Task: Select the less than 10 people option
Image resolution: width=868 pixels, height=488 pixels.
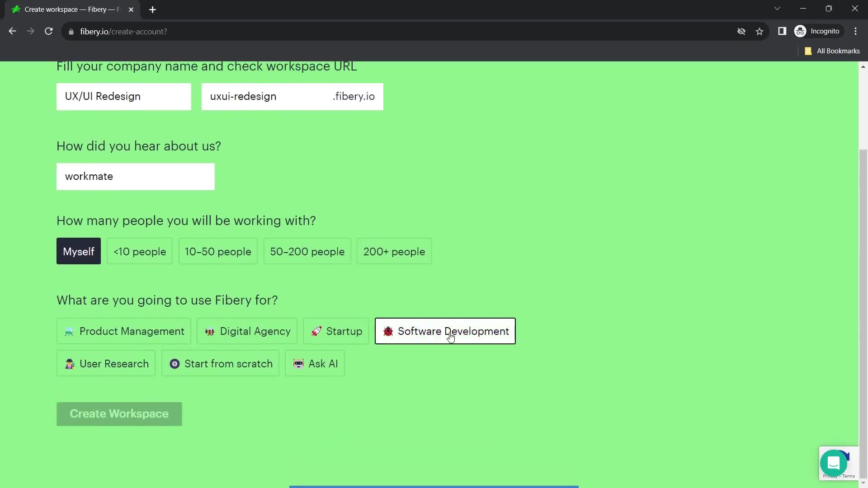Action: tap(140, 251)
